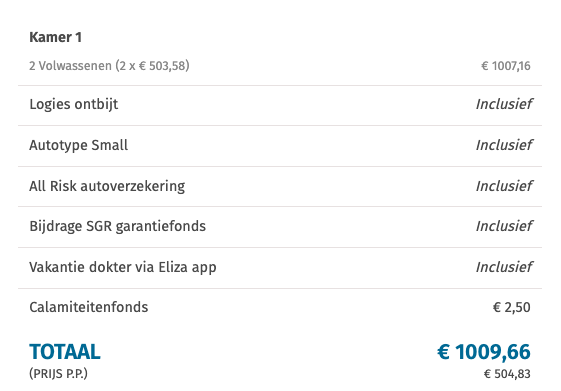
Task: Click Inclusief next to SGR garantiefonds
Action: point(504,226)
